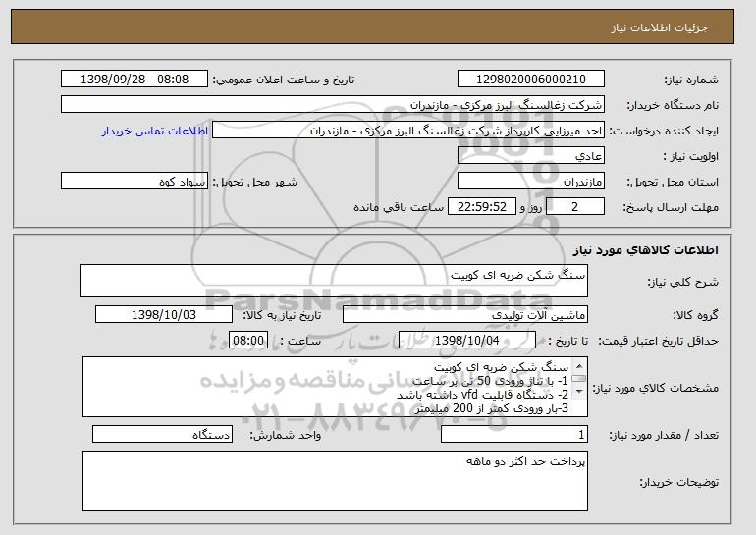Viewport: 756px width, 535px height.
Task: Click the unit field دستگاه
Action: (162, 435)
